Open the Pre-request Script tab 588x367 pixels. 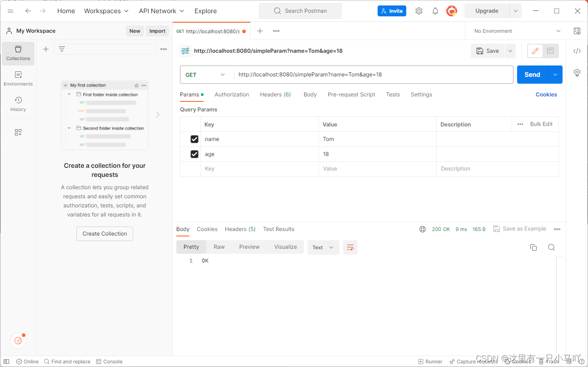tap(351, 95)
